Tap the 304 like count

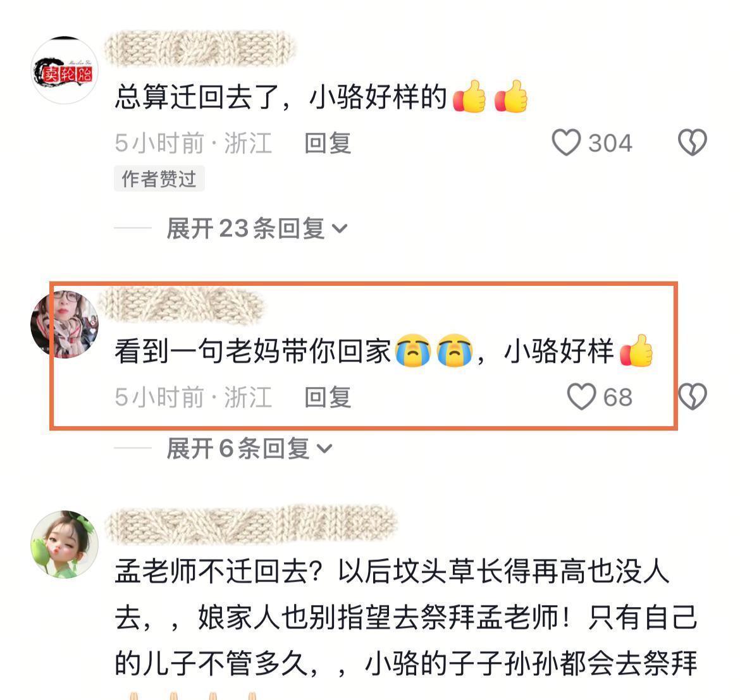610,143
